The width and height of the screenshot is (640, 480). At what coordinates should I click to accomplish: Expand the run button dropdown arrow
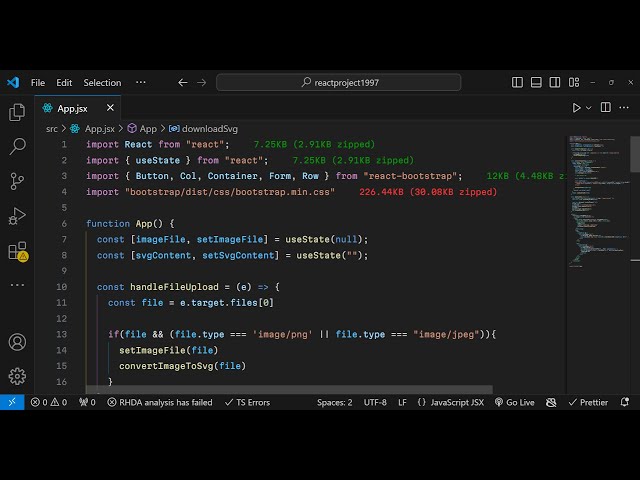[x=589, y=108]
